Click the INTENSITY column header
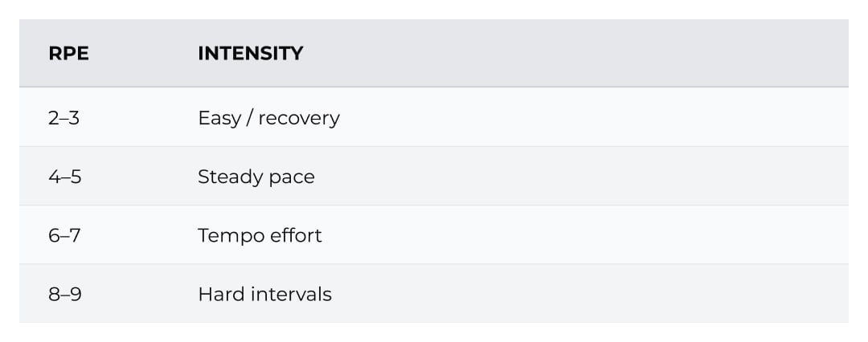This screenshot has height=342, width=868. [x=250, y=54]
